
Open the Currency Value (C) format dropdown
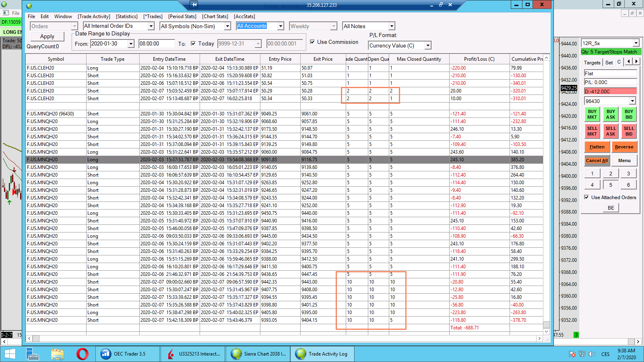pos(428,46)
